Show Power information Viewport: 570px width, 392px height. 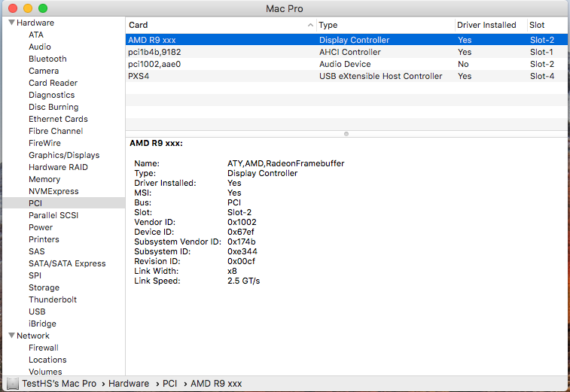(x=41, y=227)
